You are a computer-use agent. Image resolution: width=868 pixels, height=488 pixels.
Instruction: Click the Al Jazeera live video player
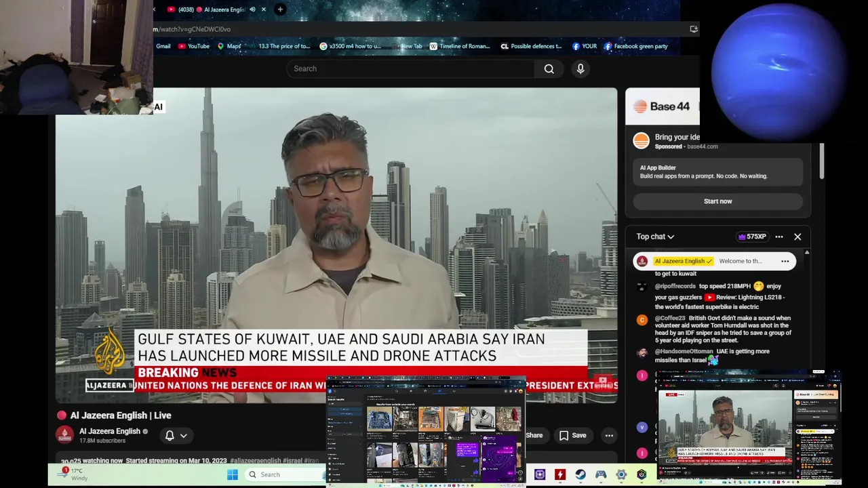coord(336,245)
